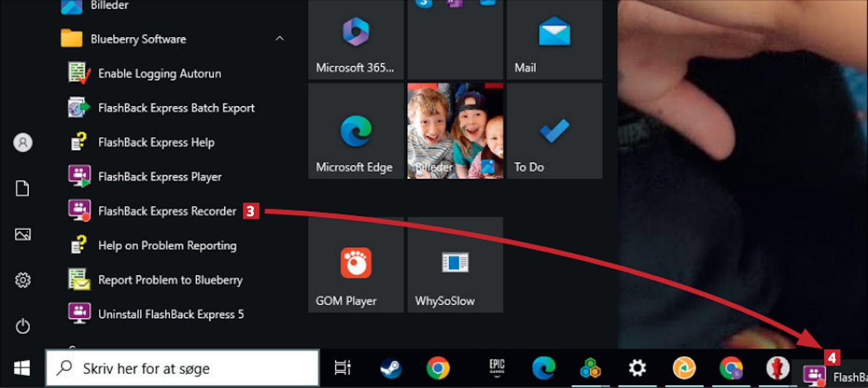The height and width of the screenshot is (388, 868).
Task: Click the Power button in Start sidebar
Action: [23, 327]
